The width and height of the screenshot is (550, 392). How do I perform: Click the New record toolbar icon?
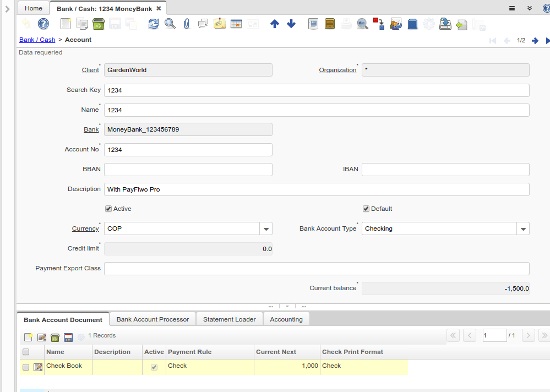[x=66, y=24]
